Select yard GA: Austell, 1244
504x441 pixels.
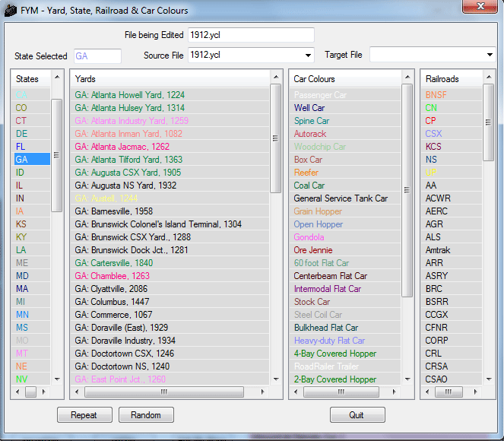[x=170, y=198]
